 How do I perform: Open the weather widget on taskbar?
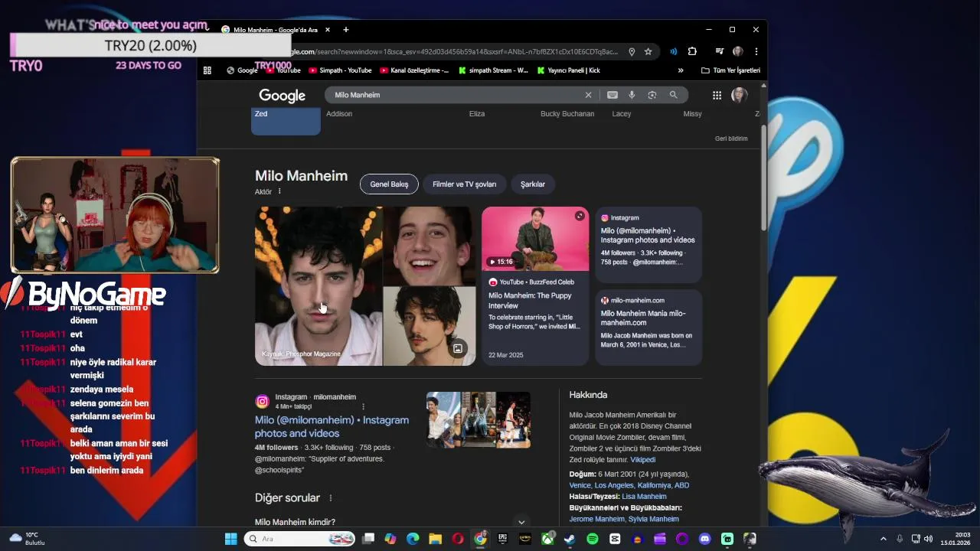28,539
